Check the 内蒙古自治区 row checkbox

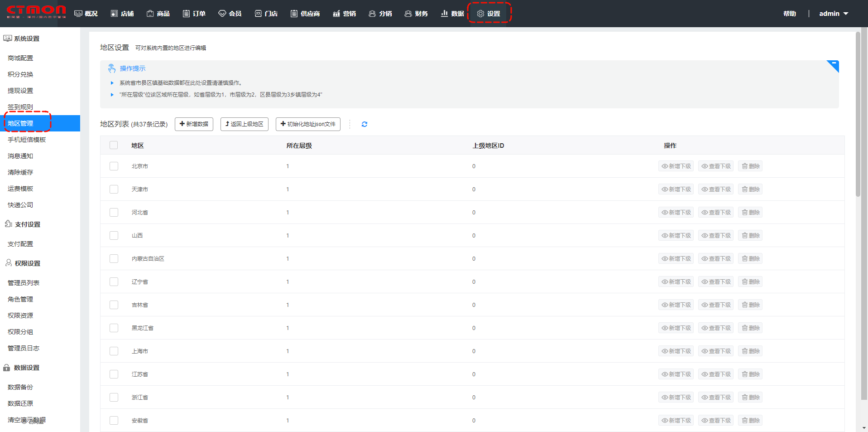point(114,258)
